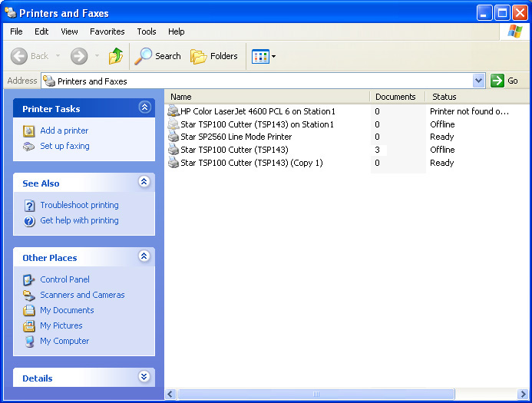Click the Get help with printing icon
Viewport: 532px width, 403px height.
(29, 221)
